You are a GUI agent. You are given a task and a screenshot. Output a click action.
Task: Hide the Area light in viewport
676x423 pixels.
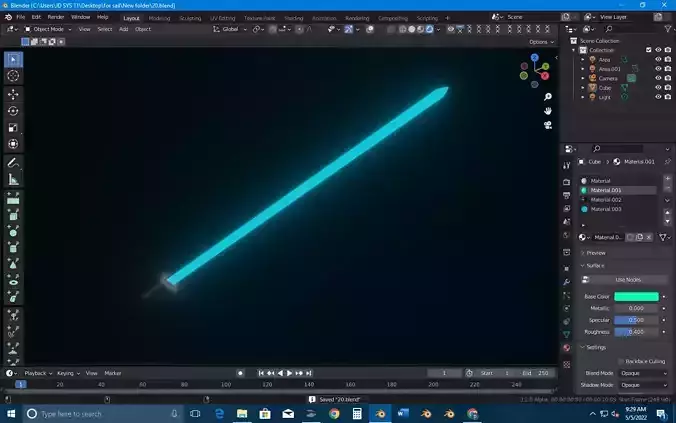[x=658, y=60]
